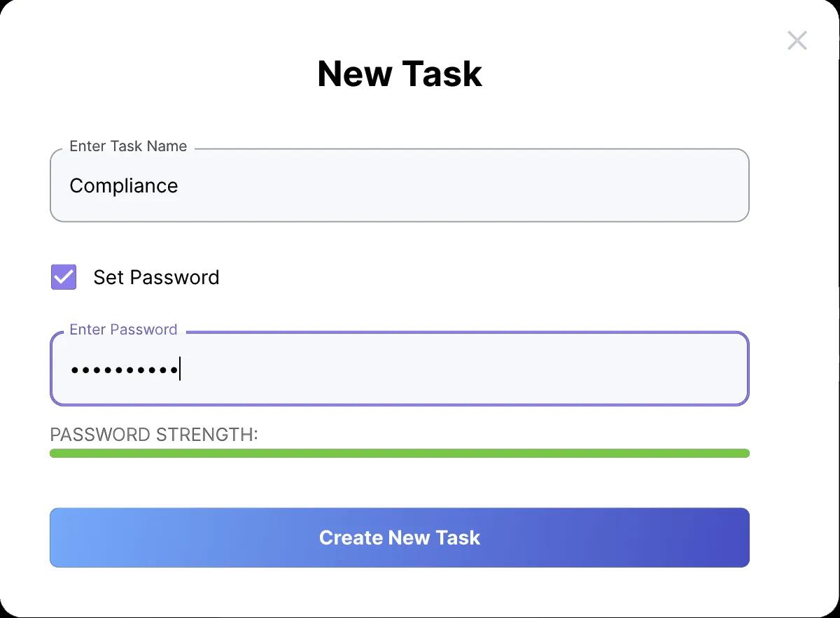The height and width of the screenshot is (618, 840).
Task: Click the word Compliance in task name
Action: point(124,185)
